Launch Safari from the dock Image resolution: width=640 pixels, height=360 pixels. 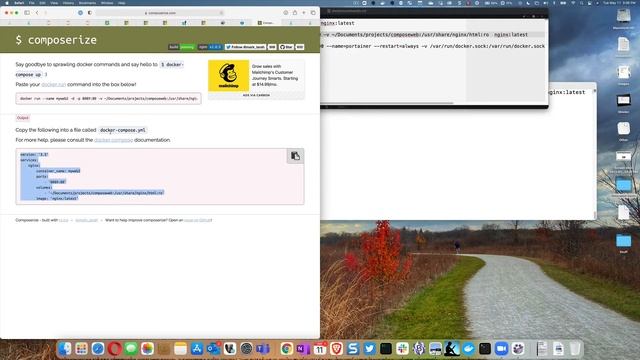(98, 349)
